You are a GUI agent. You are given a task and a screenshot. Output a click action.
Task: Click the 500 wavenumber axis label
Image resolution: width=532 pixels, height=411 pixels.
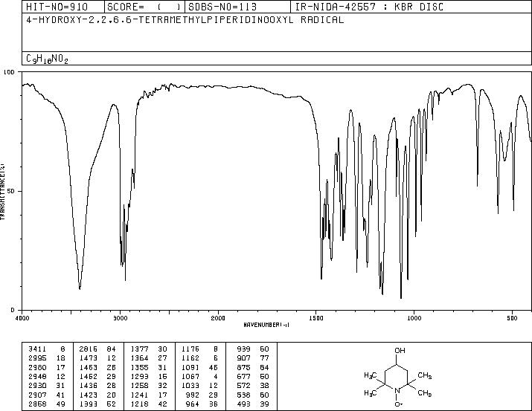tap(512, 318)
